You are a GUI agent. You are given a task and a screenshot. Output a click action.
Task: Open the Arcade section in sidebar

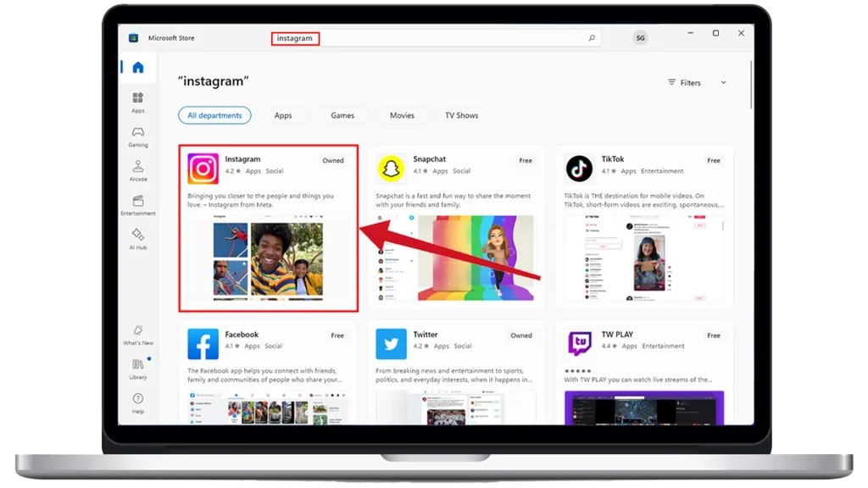click(138, 171)
